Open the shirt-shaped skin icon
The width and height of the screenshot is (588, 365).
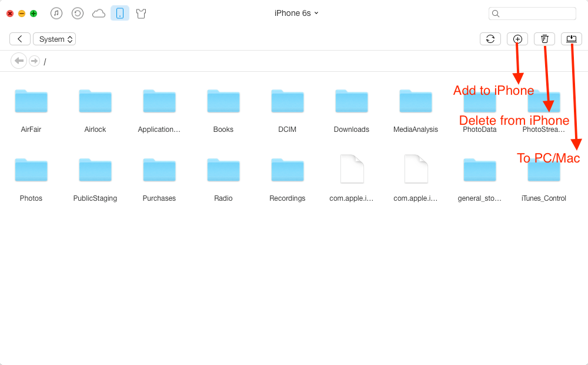tap(141, 14)
